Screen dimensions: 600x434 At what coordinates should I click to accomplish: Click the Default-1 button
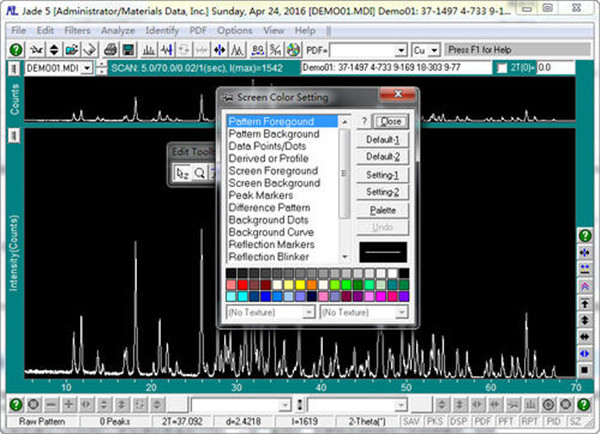pos(382,139)
